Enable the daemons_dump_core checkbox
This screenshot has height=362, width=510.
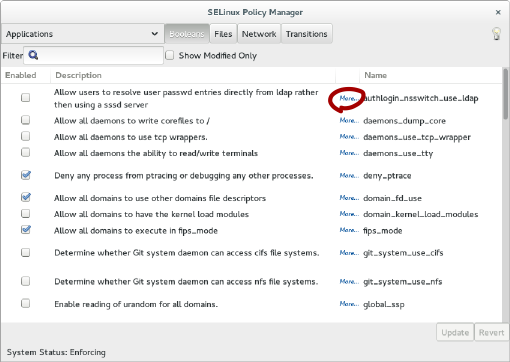click(x=25, y=120)
